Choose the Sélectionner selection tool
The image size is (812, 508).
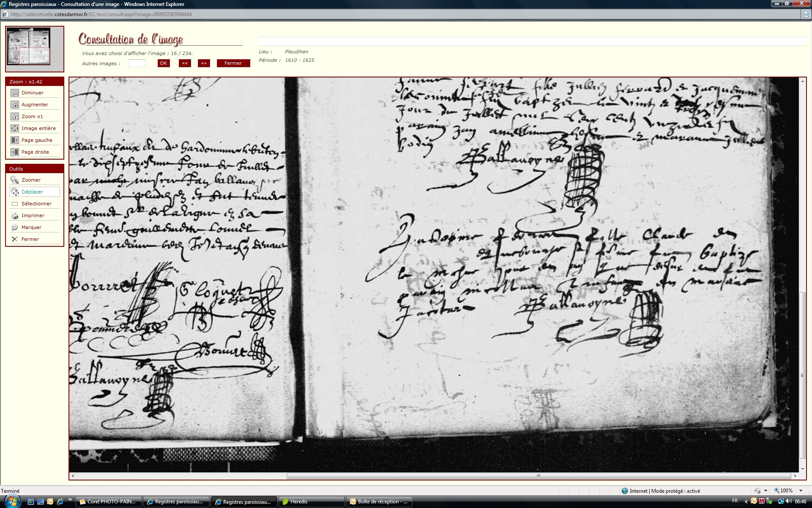[15, 204]
